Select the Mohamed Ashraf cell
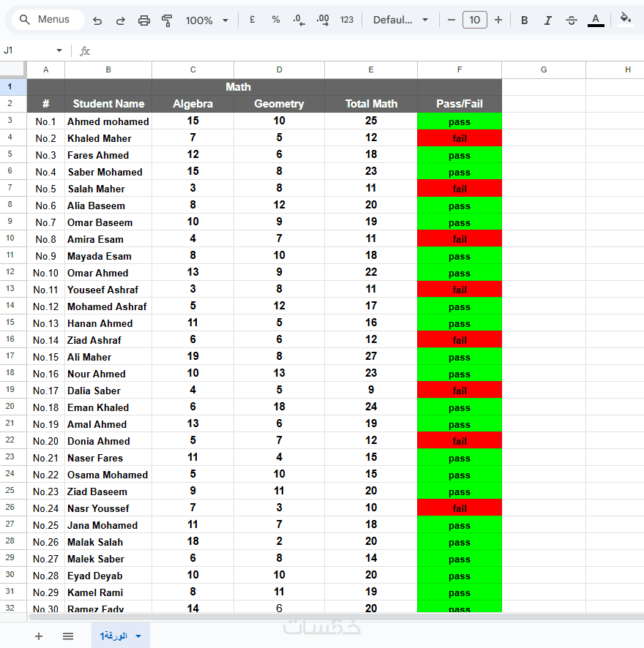Image resolution: width=644 pixels, height=648 pixels. [x=108, y=306]
